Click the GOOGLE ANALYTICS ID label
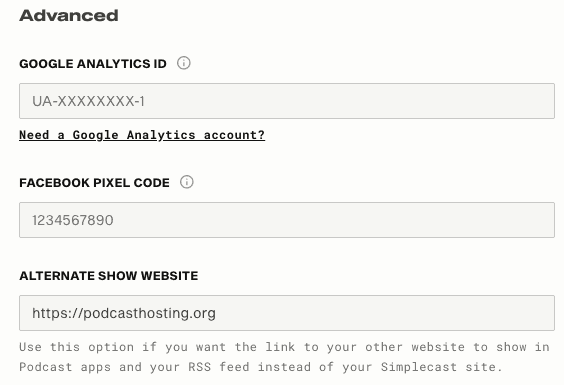The image size is (564, 385). (x=93, y=64)
